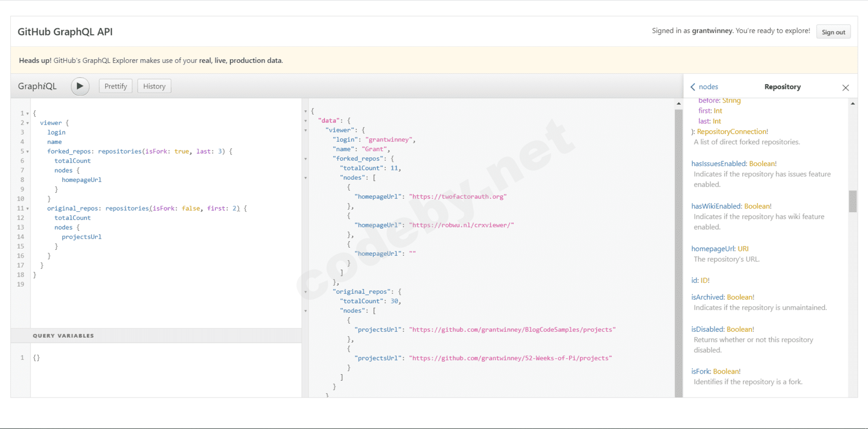
Task: Open the Query Variables panel header
Action: click(x=63, y=336)
